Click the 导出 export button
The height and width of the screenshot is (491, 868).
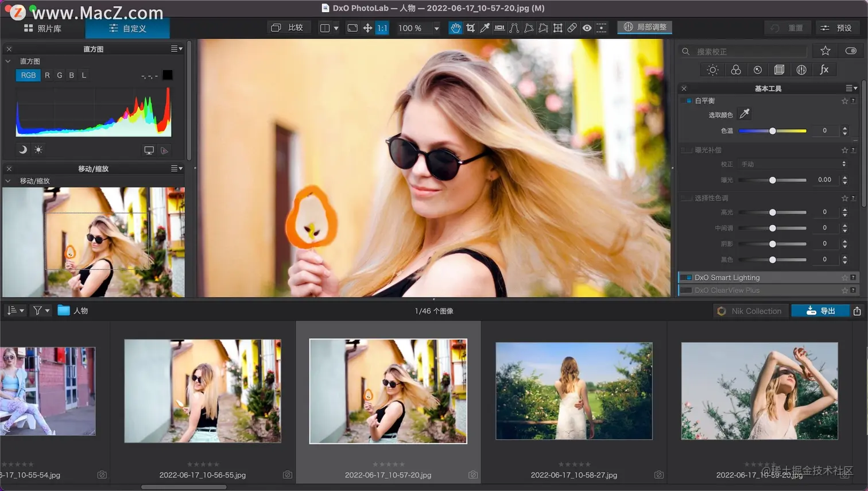pos(820,311)
